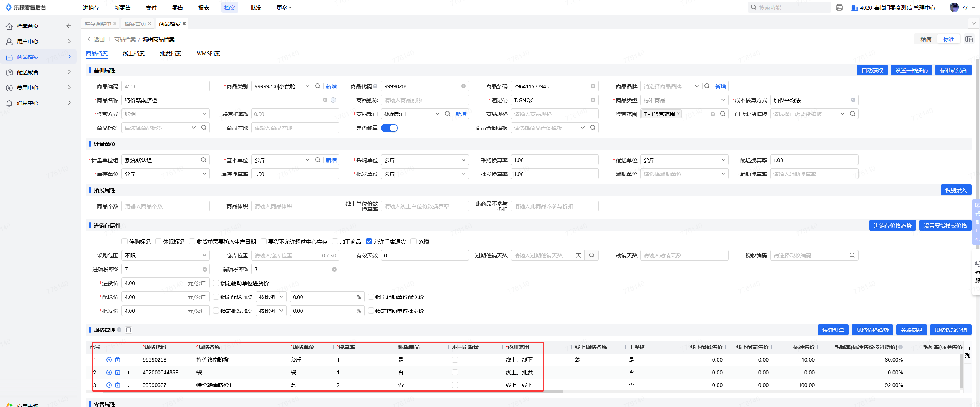
Task: Check 要货不允许超过中心库存
Action: (x=264, y=242)
